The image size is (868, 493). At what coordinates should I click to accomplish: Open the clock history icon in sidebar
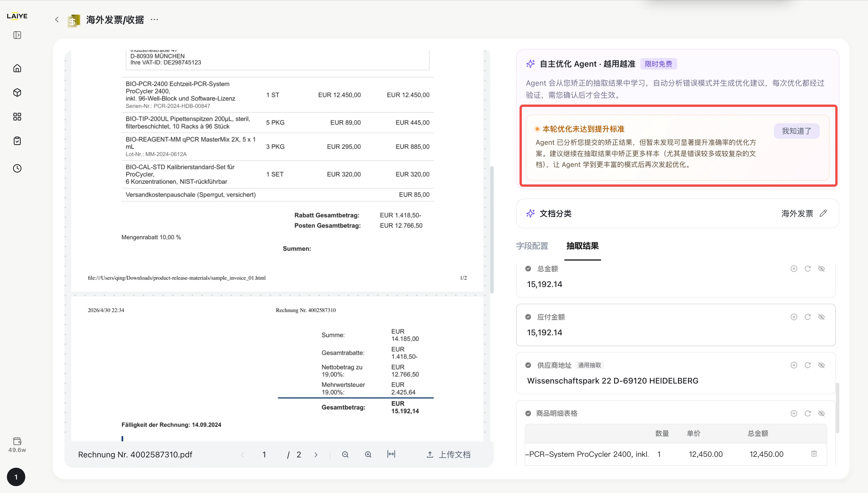(x=17, y=168)
